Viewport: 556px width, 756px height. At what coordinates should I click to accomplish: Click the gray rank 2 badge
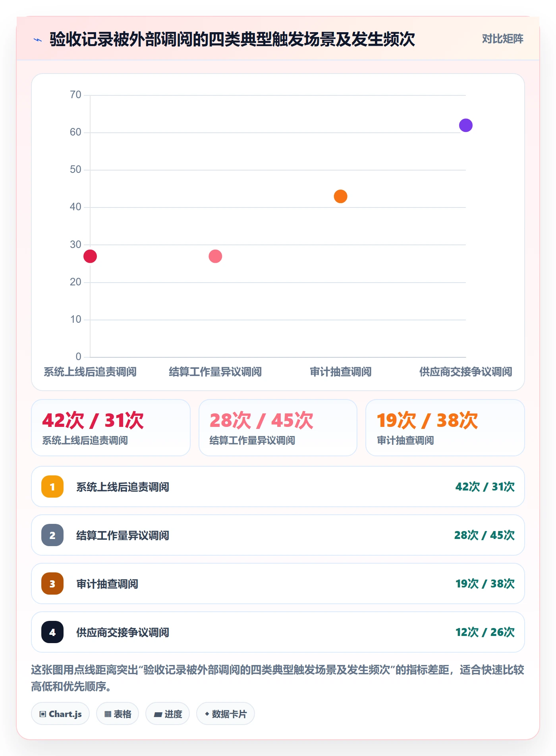(52, 535)
